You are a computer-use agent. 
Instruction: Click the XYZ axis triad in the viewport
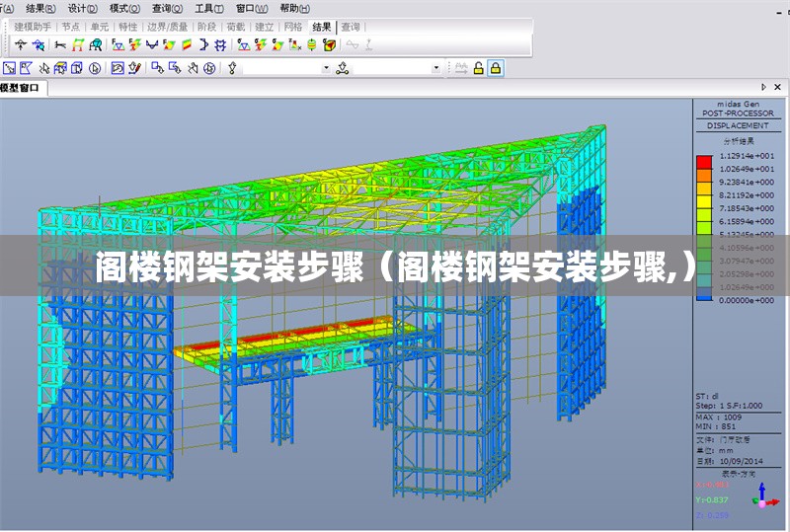tap(760, 500)
